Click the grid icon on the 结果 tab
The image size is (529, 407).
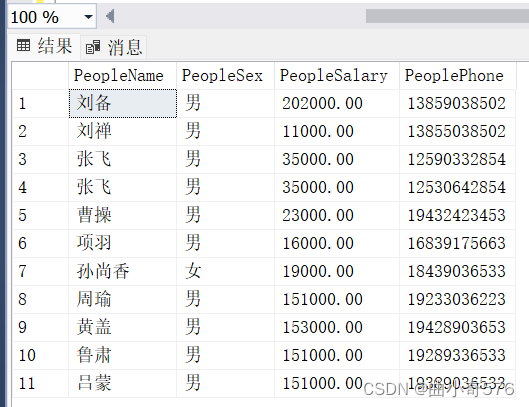pos(23,46)
